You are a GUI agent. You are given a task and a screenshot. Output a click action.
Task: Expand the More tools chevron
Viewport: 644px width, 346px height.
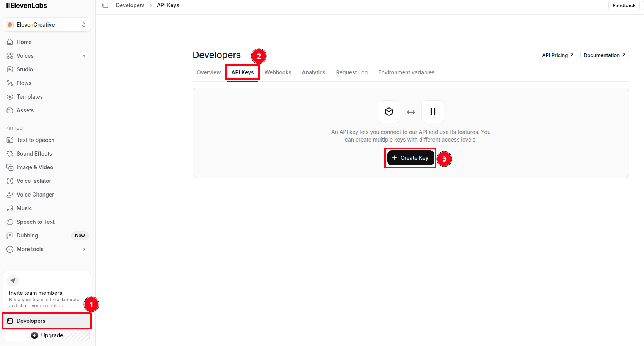(x=84, y=249)
